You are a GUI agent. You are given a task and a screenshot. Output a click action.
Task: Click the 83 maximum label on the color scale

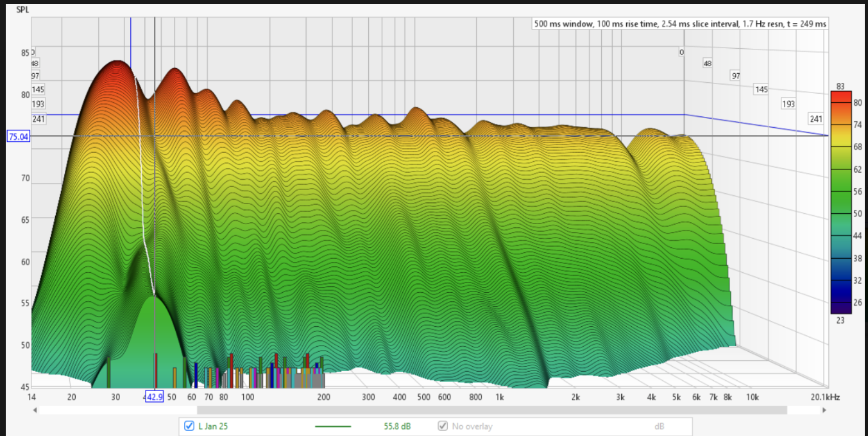pos(840,87)
